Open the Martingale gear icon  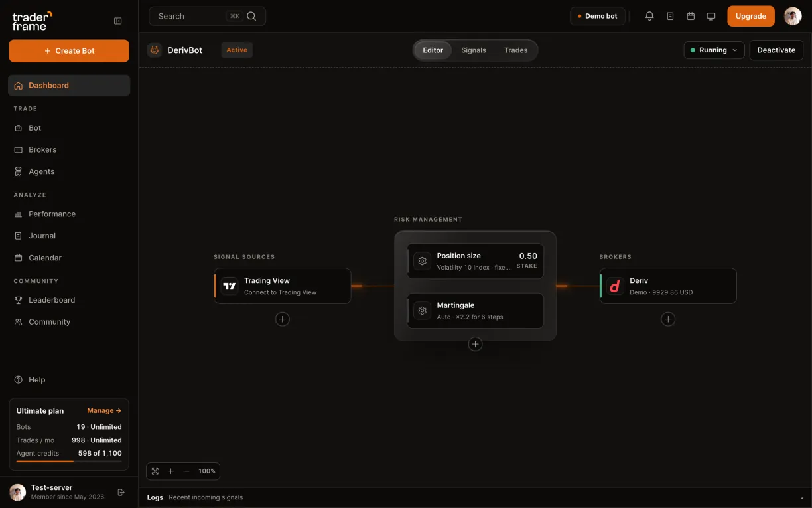(422, 311)
